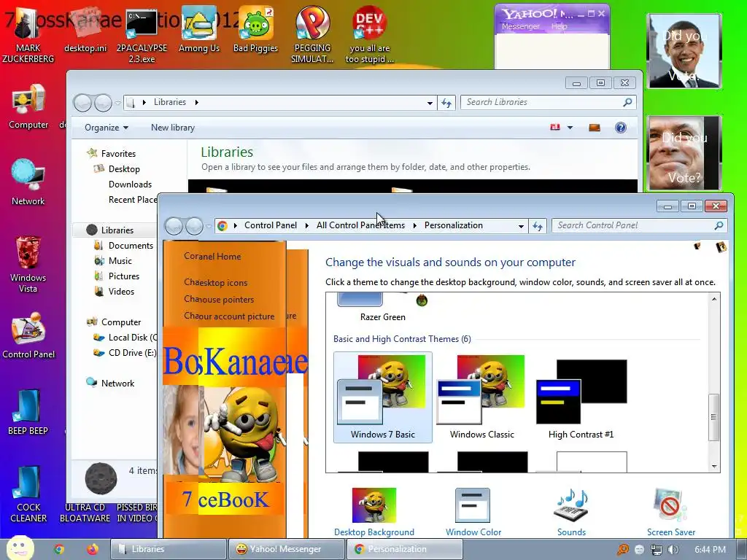Open the Organize dropdown in Libraries
Viewport: 747px width, 560px height.
tap(107, 128)
